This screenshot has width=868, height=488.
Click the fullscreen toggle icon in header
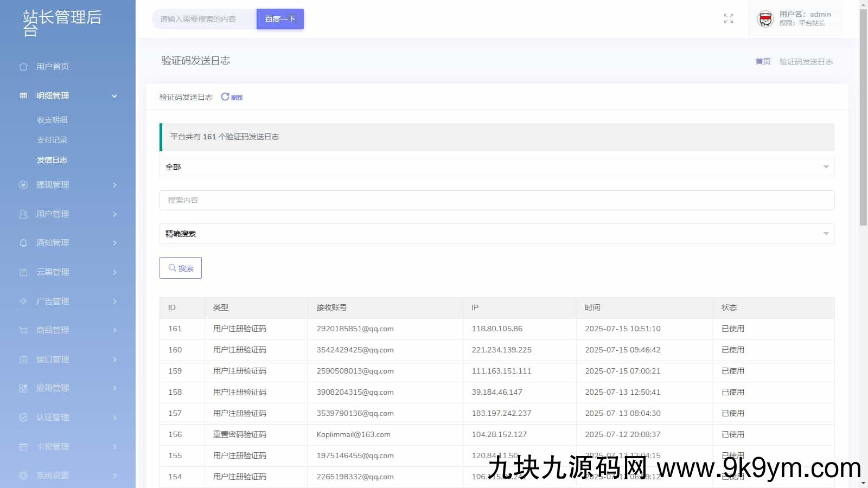pos(728,19)
